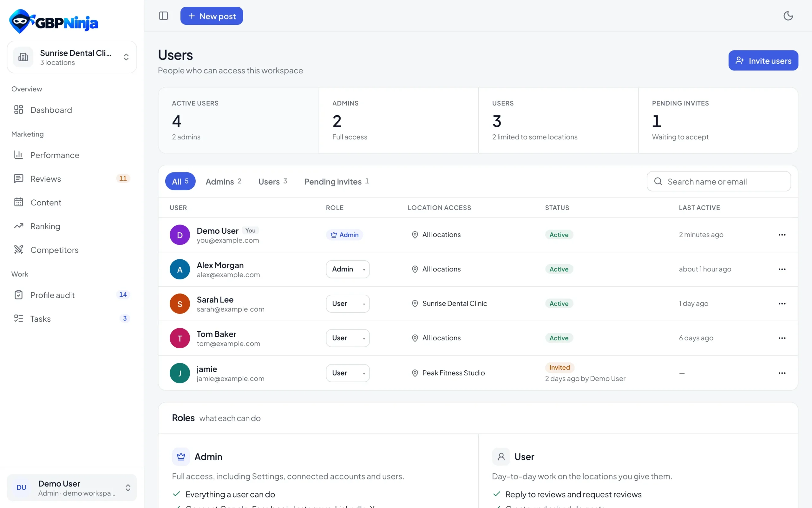812x508 pixels.
Task: Open Dashboard from the sidebar
Action: (72, 110)
